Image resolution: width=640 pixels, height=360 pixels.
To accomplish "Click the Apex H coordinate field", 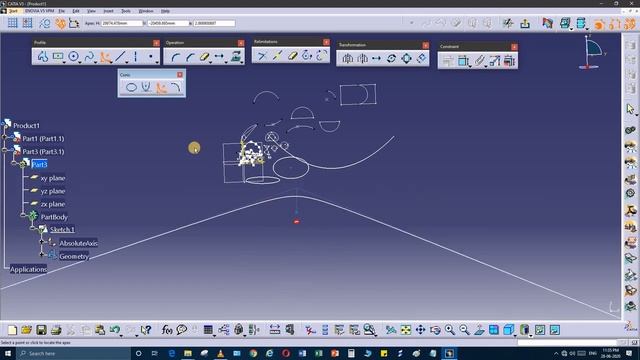I will (x=122, y=23).
